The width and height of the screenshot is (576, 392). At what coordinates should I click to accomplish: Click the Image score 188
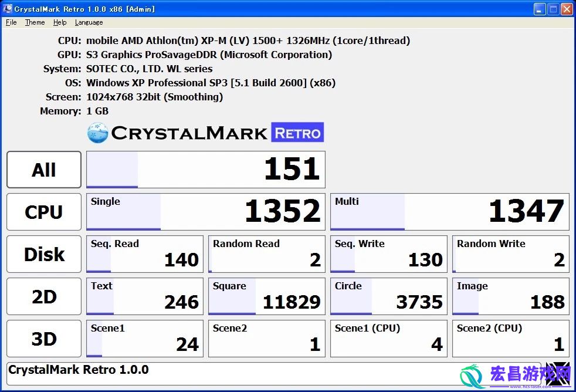coord(511,296)
